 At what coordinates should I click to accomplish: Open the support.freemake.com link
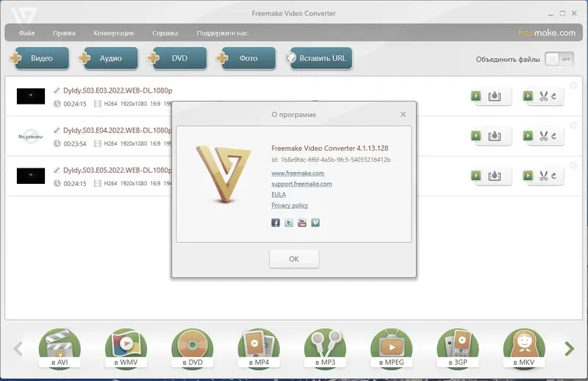pyautogui.click(x=301, y=184)
